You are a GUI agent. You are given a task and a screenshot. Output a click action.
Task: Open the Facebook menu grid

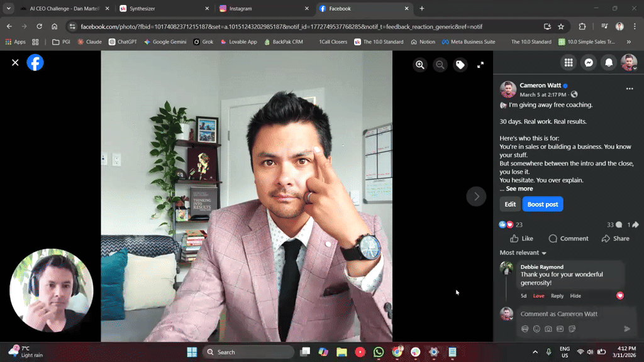[569, 62]
